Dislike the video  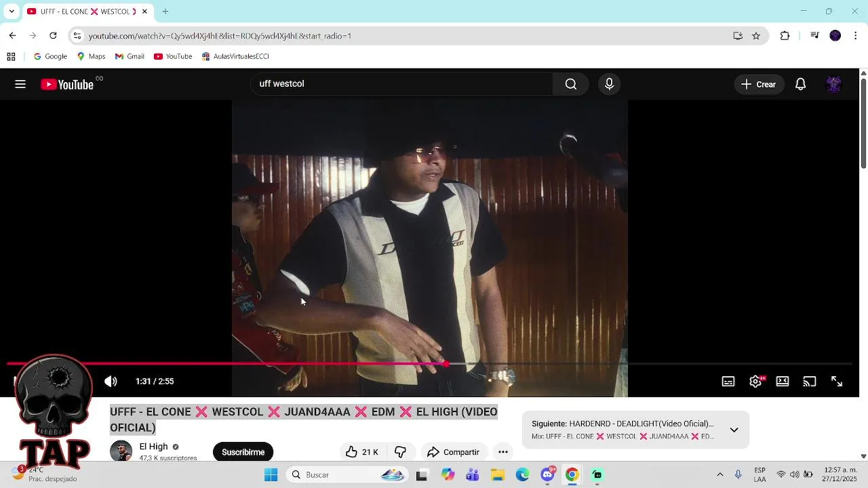tap(400, 452)
